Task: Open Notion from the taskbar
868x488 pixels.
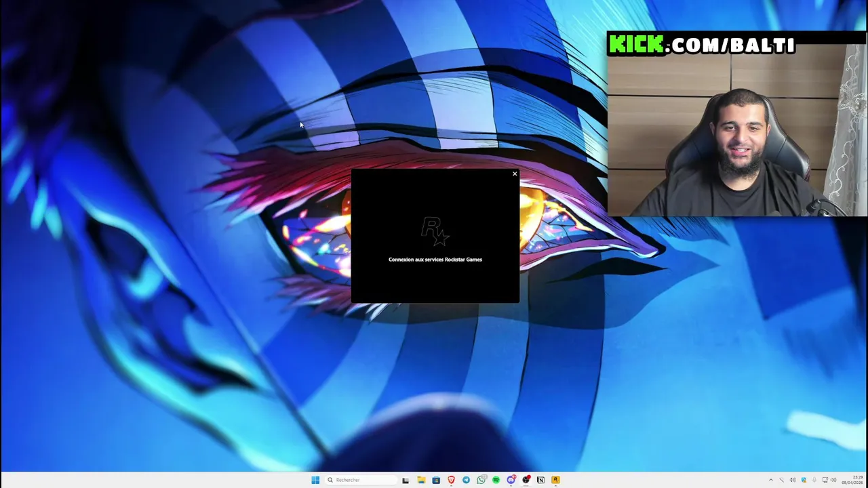Action: [540, 480]
